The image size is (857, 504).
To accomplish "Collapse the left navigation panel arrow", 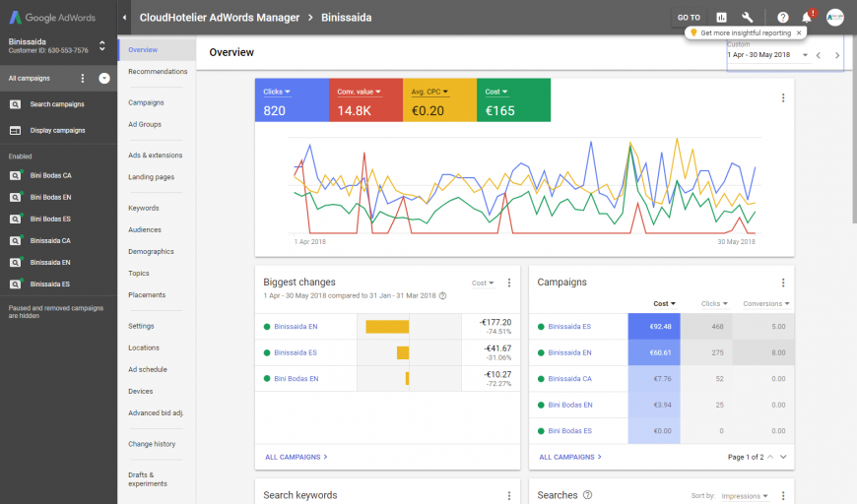I will (125, 18).
